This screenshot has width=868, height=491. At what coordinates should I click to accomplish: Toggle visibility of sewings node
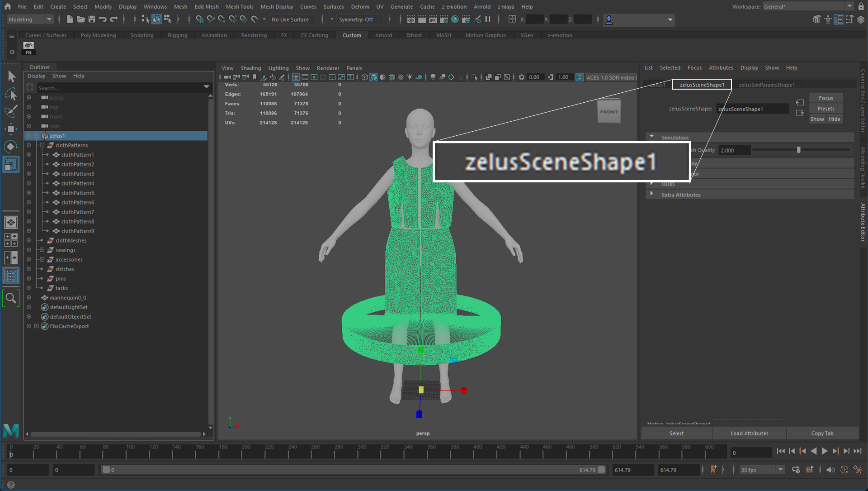29,250
